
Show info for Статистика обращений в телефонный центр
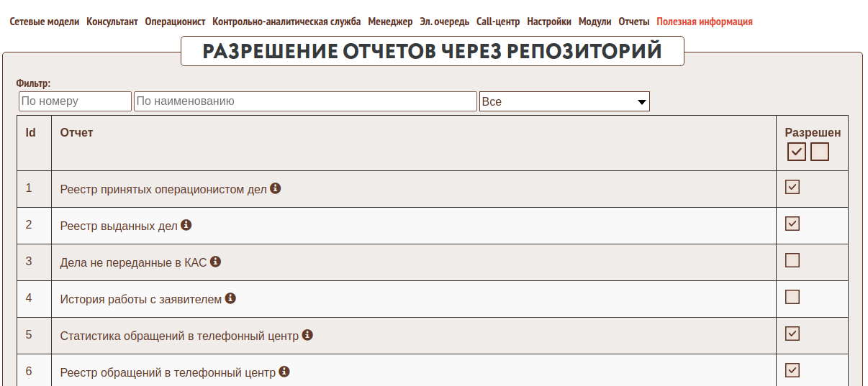click(307, 335)
